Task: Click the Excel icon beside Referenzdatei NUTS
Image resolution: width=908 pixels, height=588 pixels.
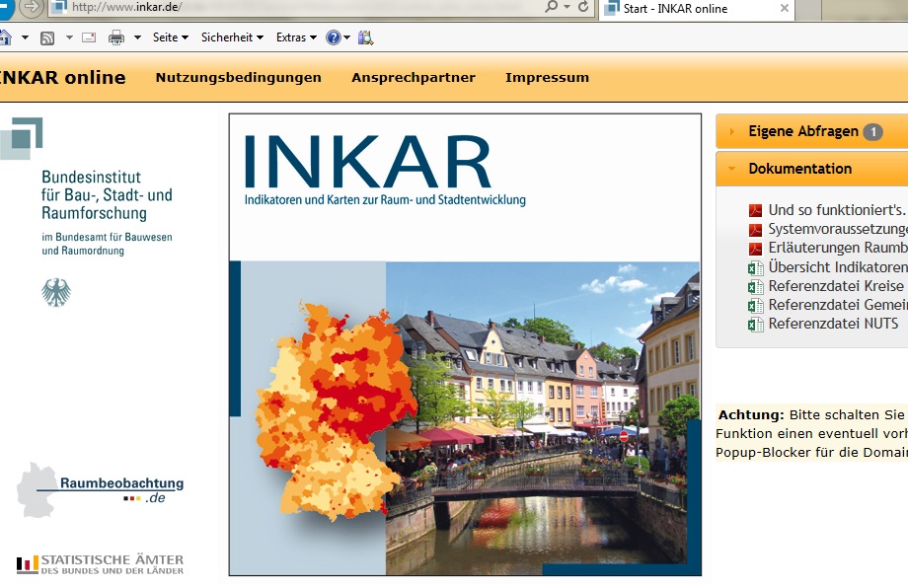Action: (755, 325)
